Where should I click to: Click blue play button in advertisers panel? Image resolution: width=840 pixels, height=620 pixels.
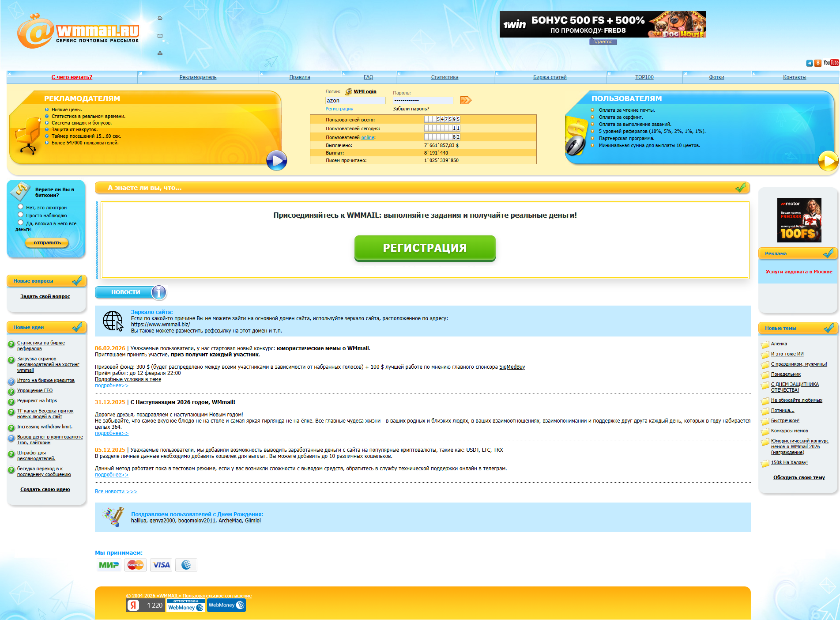[x=277, y=161]
